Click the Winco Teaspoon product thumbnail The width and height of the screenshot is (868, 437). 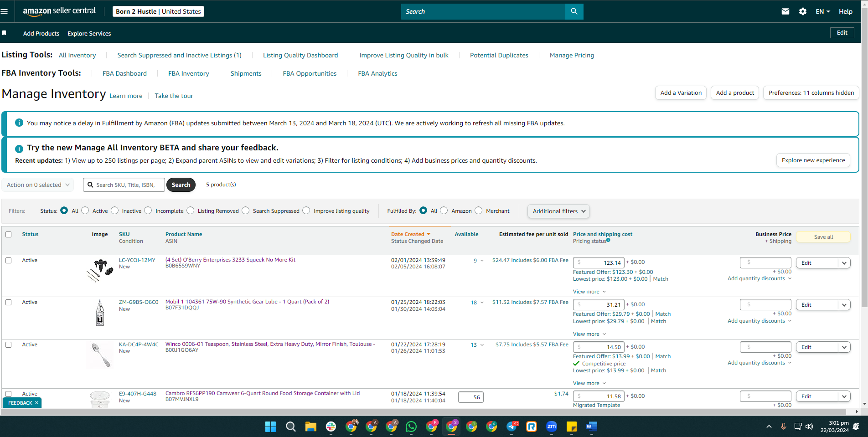[100, 355]
